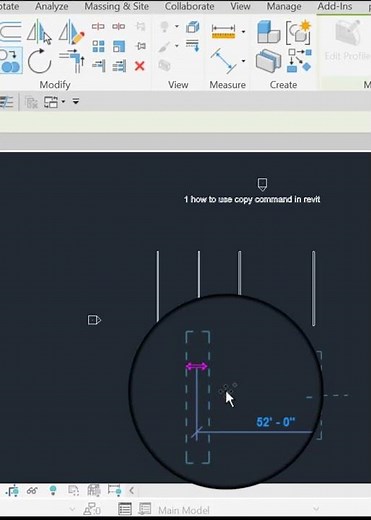Click the Hide in View lightbulb
This screenshot has width=371, height=520.
(x=164, y=27)
